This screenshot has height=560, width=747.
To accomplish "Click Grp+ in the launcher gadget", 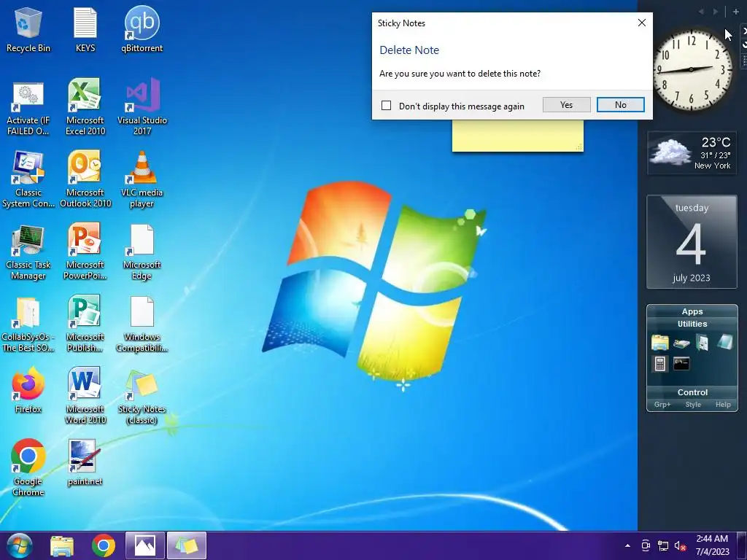I will click(662, 404).
